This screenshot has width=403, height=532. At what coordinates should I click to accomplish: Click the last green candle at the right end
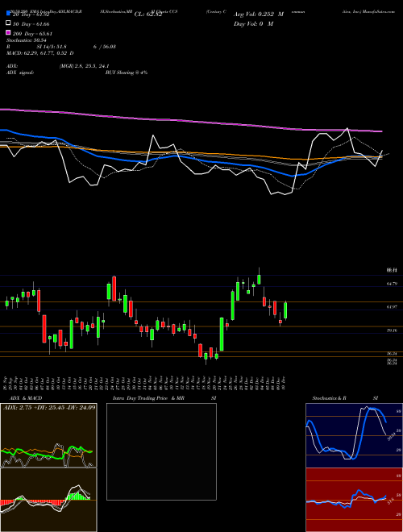285,310
